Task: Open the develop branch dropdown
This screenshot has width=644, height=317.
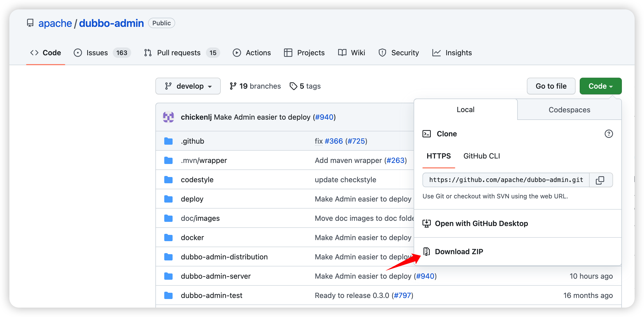Action: [x=188, y=86]
